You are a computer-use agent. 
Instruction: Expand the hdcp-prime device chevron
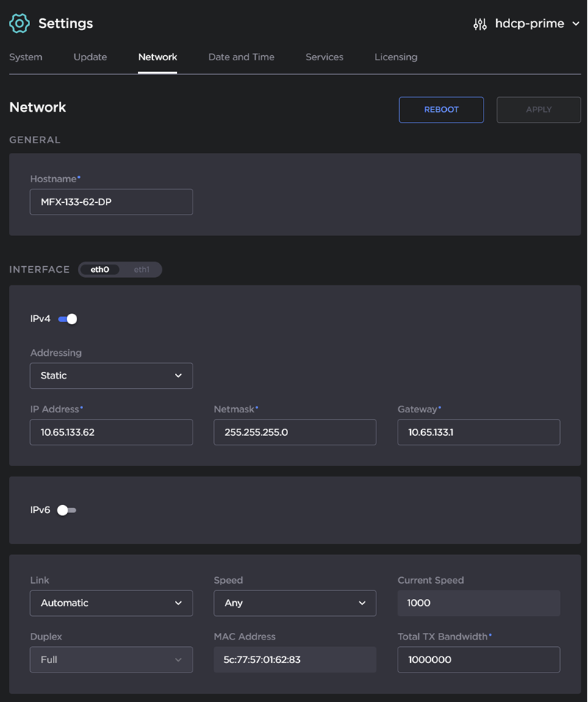[576, 24]
